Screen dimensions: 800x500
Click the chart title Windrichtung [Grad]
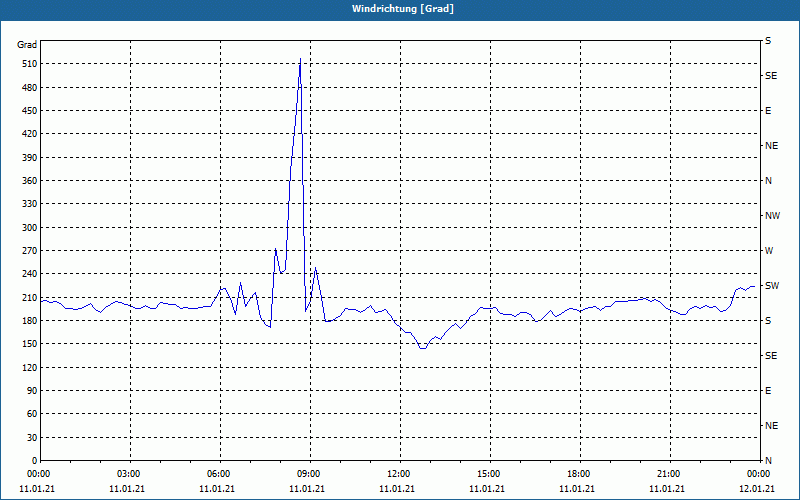[403, 9]
